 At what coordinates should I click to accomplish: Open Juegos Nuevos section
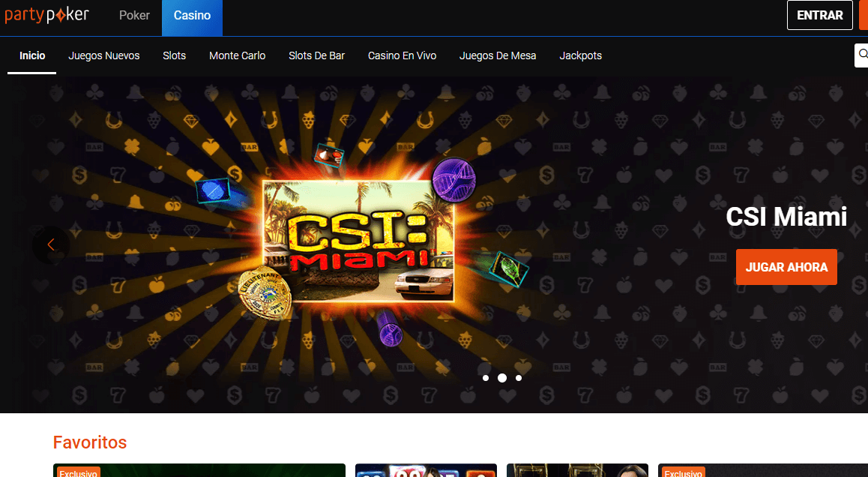(104, 55)
